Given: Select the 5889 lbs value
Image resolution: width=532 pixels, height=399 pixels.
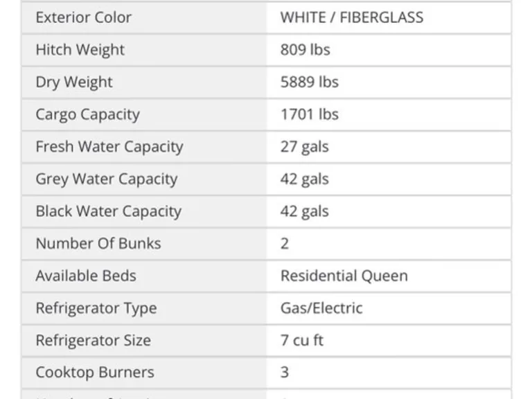Looking at the screenshot, I should click(310, 82).
